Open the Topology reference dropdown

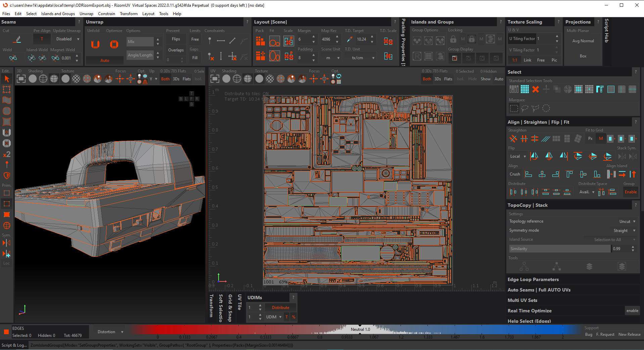(627, 221)
